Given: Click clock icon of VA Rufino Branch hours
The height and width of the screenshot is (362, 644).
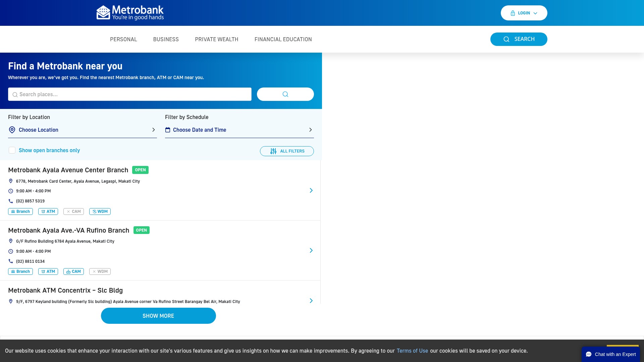Looking at the screenshot, I should point(11,251).
